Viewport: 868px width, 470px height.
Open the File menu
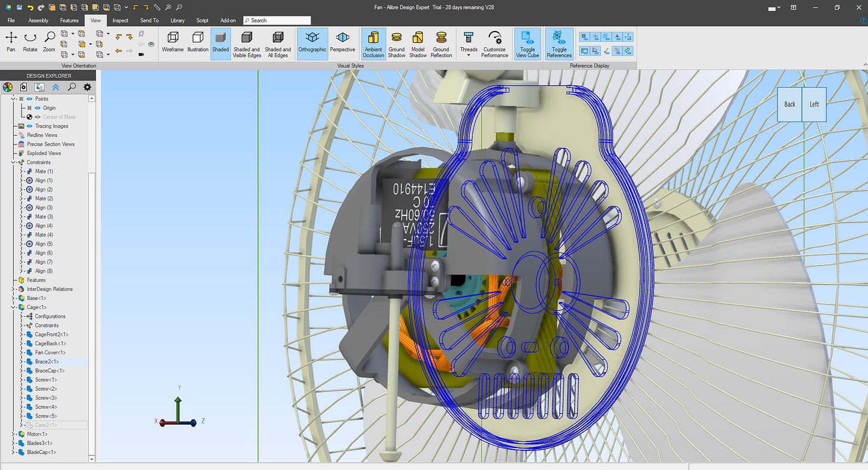[11, 20]
